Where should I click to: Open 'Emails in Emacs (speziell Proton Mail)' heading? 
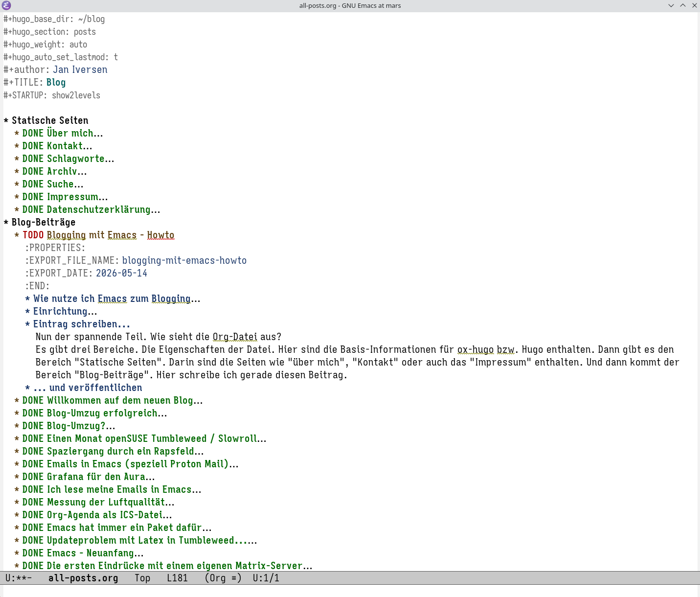[143, 464]
